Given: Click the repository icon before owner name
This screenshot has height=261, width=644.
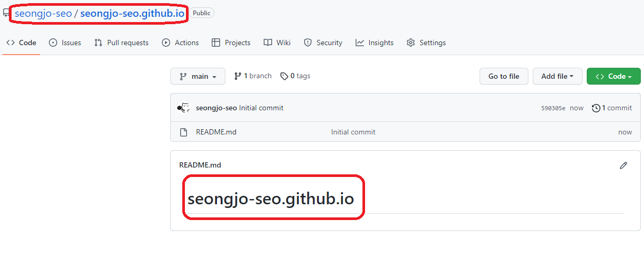Looking at the screenshot, I should tap(6, 13).
